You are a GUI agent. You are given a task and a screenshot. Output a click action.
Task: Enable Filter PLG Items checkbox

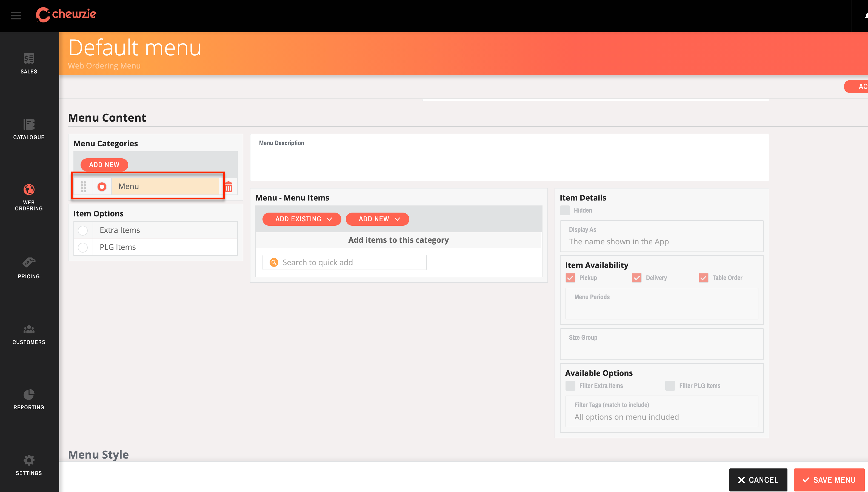coord(670,385)
